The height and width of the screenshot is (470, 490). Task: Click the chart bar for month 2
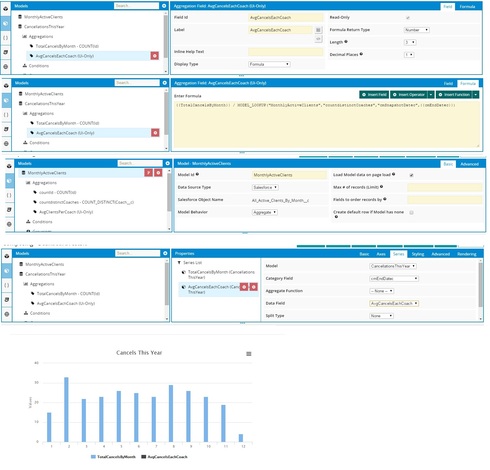click(66, 409)
